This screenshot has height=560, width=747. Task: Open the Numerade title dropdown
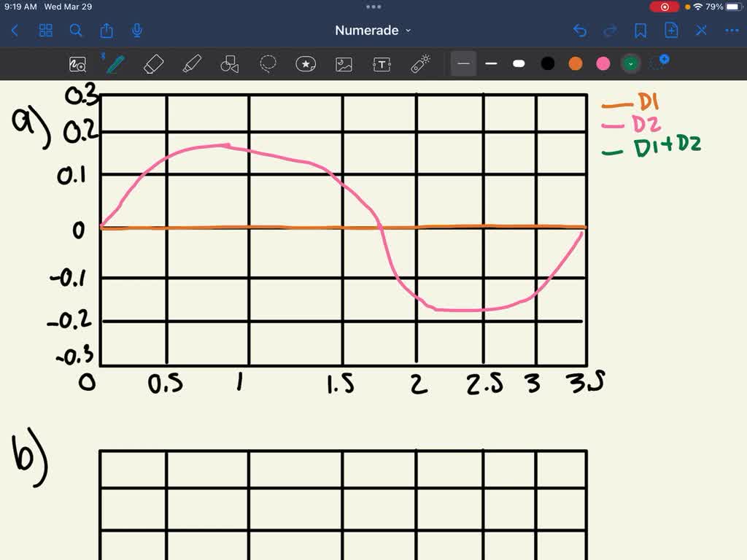373,30
